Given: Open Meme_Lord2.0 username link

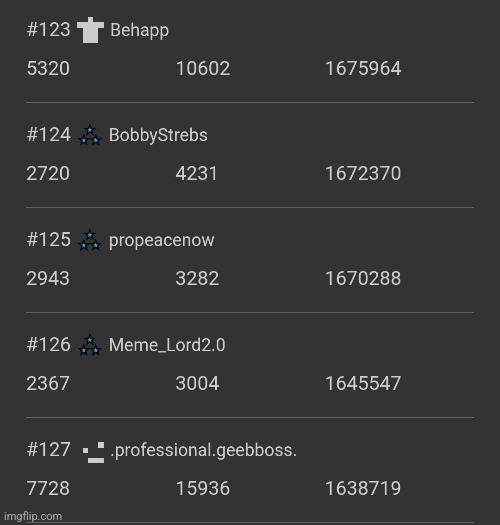Looking at the screenshot, I should tap(167, 345).
